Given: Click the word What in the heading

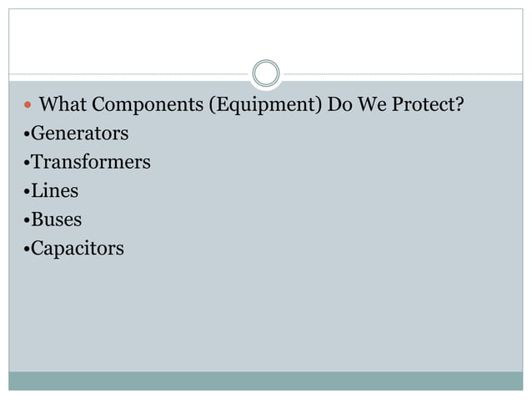Looking at the screenshot, I should tap(63, 104).
